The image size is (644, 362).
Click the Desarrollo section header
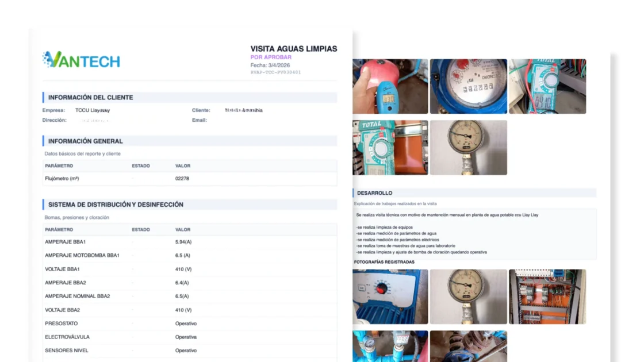[x=374, y=193]
